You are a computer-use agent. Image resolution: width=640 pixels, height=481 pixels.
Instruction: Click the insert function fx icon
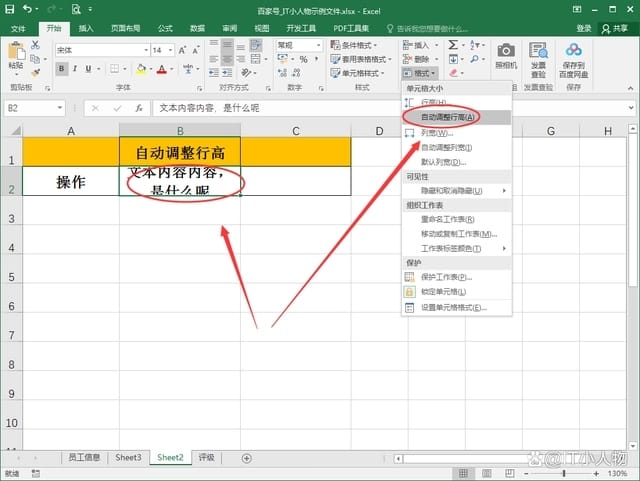coord(139,108)
